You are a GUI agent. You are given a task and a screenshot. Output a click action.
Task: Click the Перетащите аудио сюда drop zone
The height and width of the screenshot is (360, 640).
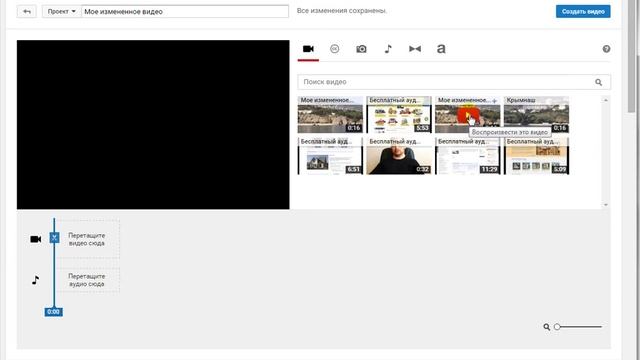click(87, 280)
